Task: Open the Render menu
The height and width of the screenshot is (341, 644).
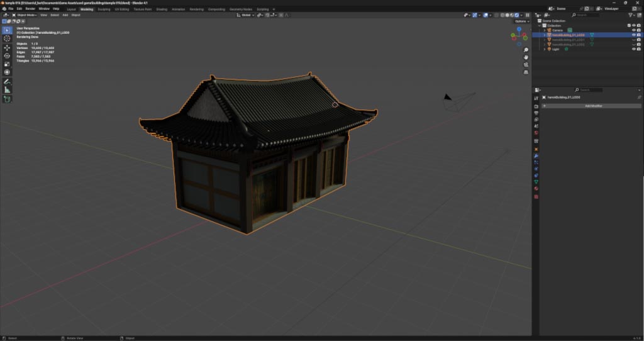Action: [x=30, y=9]
